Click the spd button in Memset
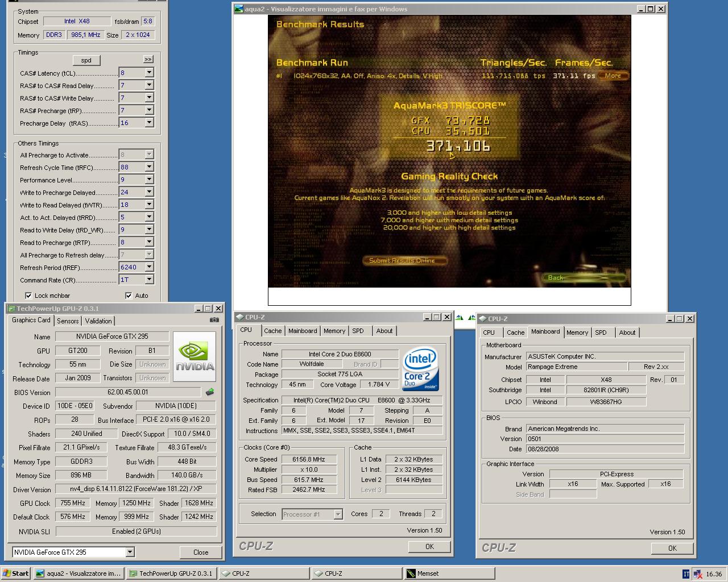 coord(86,60)
